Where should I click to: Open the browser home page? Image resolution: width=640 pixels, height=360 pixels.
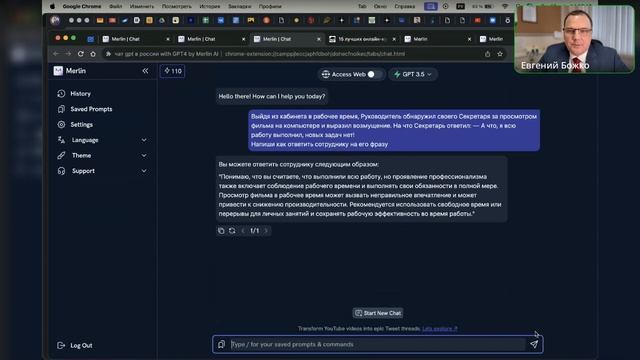93,54
